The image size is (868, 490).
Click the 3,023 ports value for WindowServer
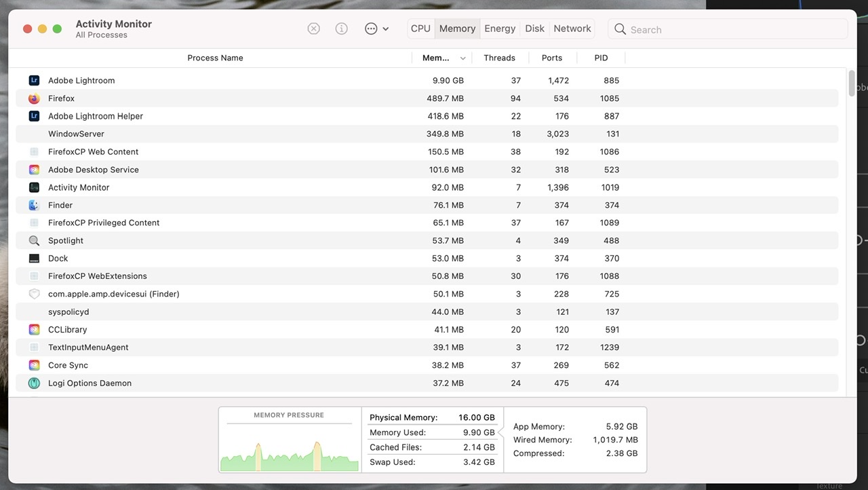click(x=558, y=134)
